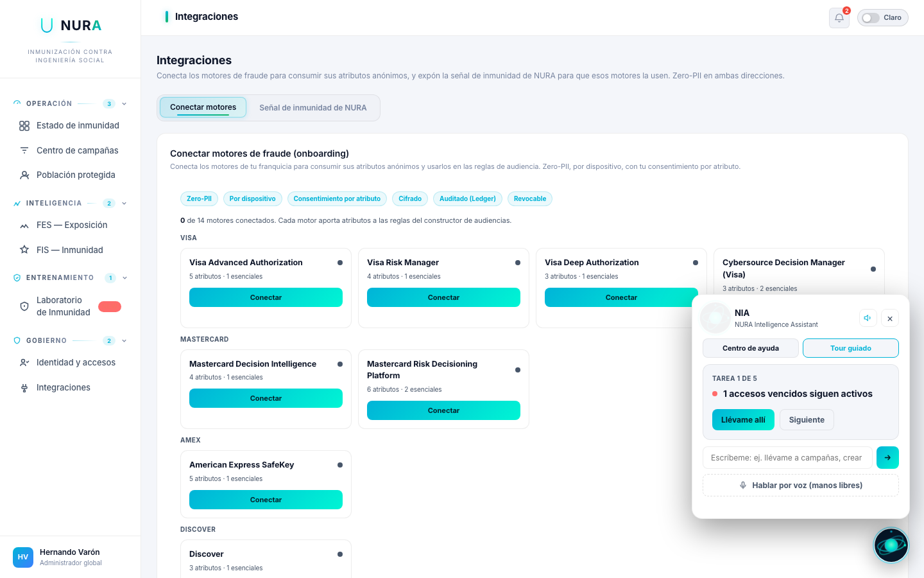
Task: Click the NIA assistant avatar
Action: tap(715, 318)
